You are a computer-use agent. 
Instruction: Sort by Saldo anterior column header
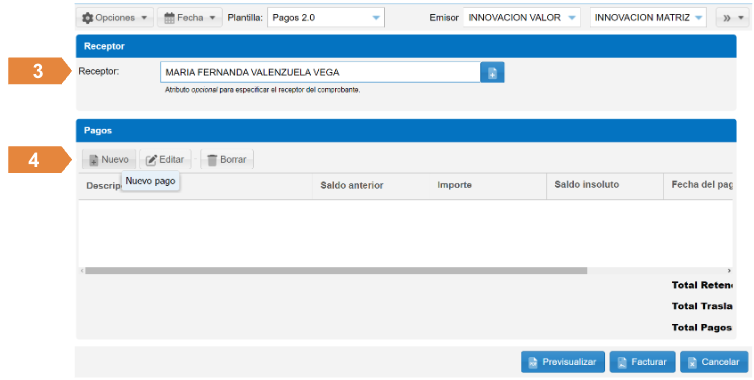[x=352, y=185]
